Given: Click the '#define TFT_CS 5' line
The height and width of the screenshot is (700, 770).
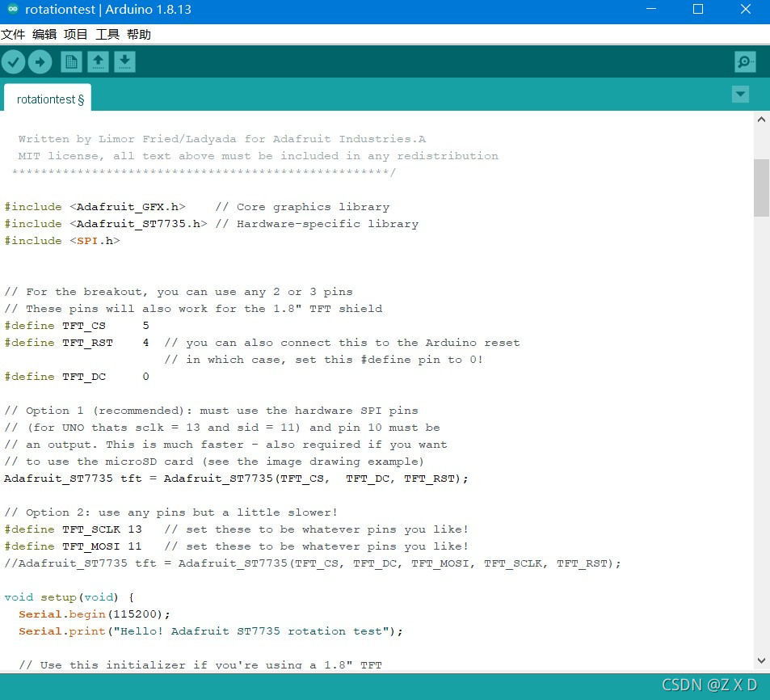Looking at the screenshot, I should [77, 326].
